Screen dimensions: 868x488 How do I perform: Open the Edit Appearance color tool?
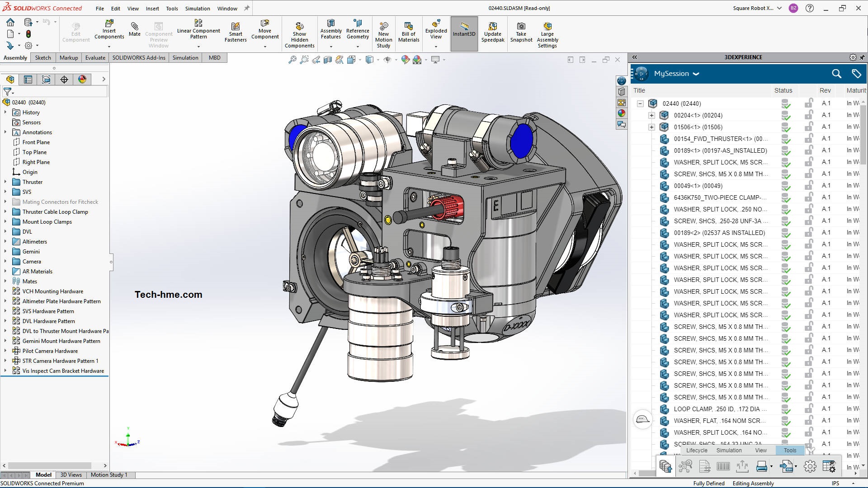coord(405,59)
